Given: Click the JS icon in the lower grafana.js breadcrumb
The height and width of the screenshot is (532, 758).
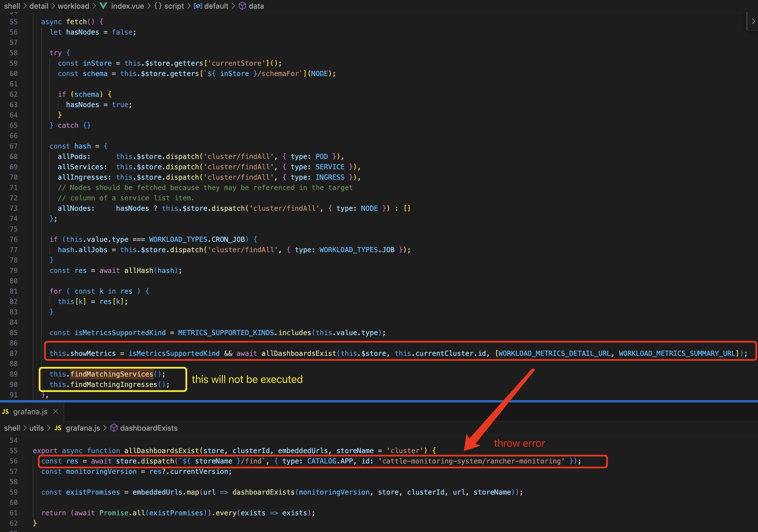Looking at the screenshot, I should (x=58, y=428).
